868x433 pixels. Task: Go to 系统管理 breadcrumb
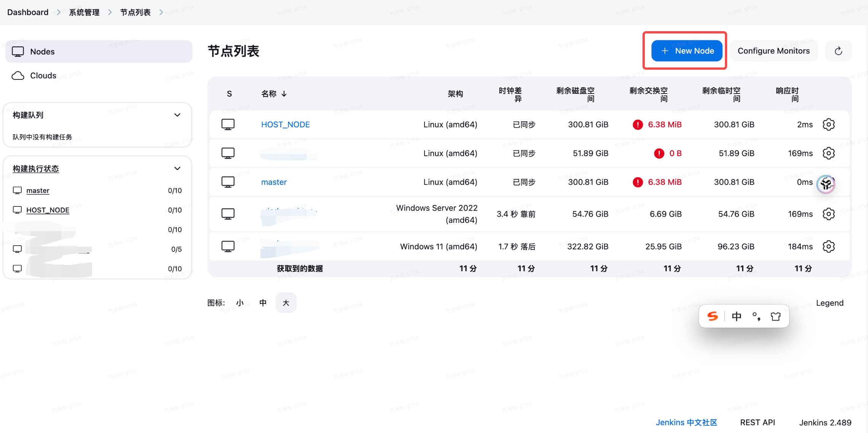point(84,13)
